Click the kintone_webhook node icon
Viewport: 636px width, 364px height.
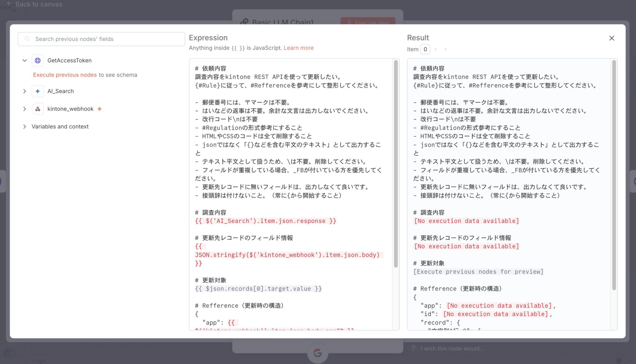point(38,109)
